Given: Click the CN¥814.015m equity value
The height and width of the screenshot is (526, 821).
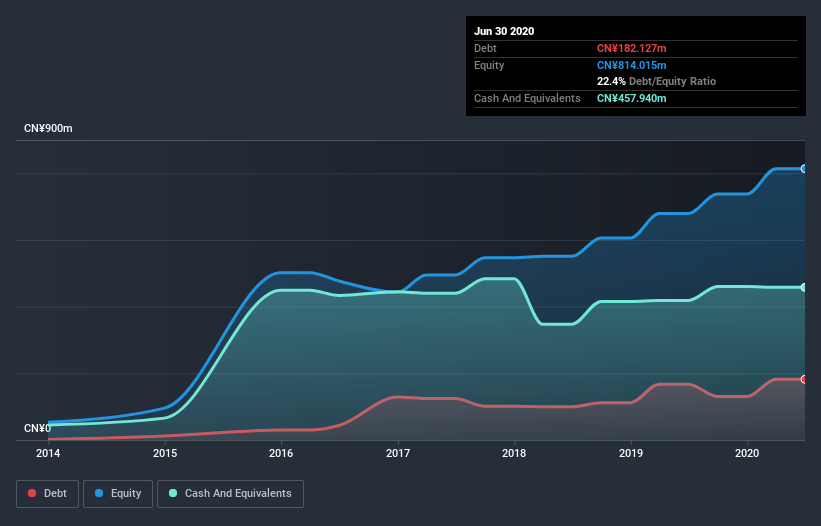Looking at the screenshot, I should click(631, 65).
